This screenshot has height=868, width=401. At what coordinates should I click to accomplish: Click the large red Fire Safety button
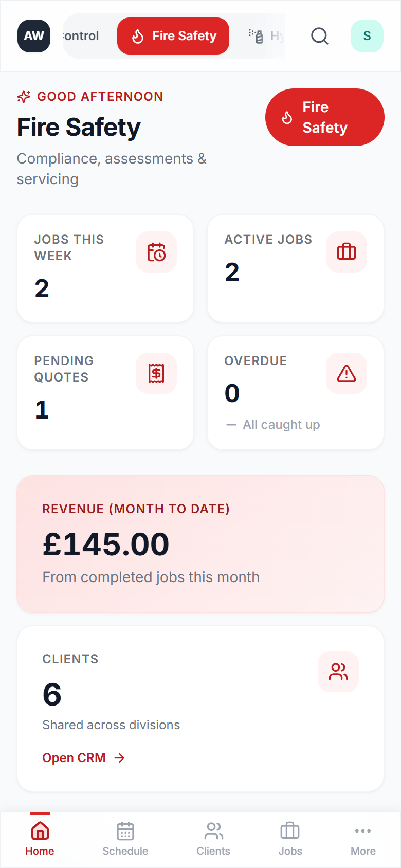tap(324, 117)
